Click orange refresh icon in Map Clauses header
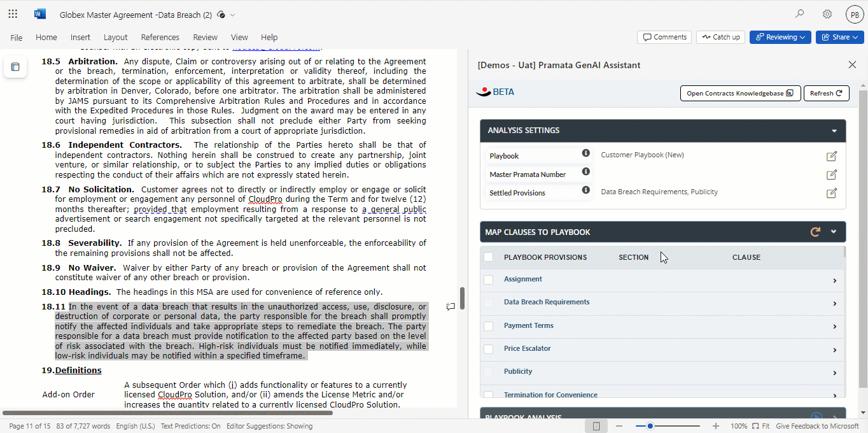This screenshot has height=433, width=868. [x=815, y=232]
